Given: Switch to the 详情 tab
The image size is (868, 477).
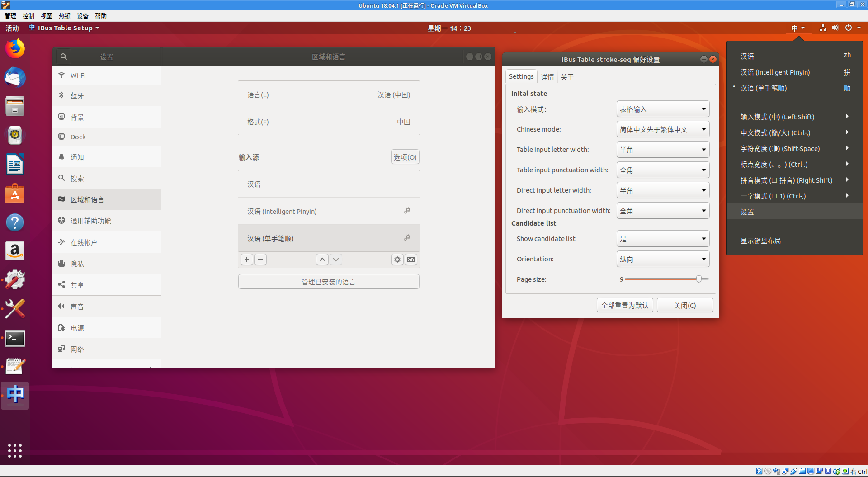Looking at the screenshot, I should tap(547, 77).
